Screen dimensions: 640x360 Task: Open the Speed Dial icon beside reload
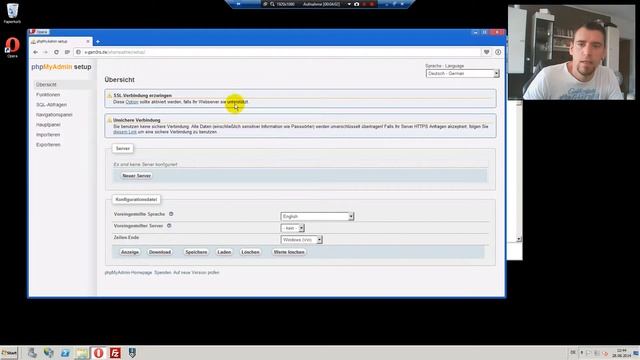67,52
